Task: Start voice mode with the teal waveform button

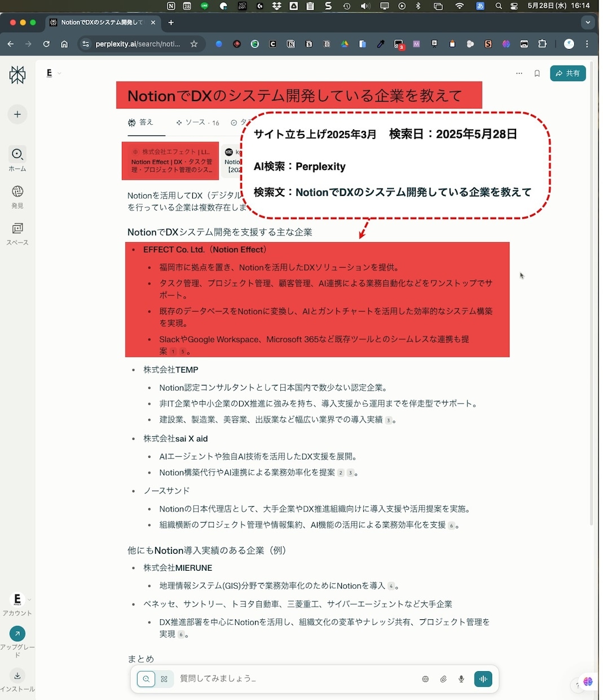Action: [483, 679]
